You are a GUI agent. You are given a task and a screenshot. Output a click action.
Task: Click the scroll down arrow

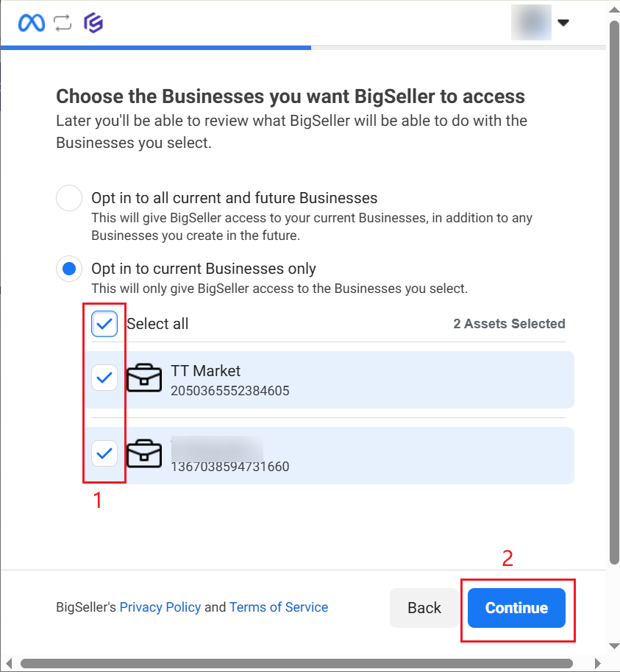click(x=614, y=646)
